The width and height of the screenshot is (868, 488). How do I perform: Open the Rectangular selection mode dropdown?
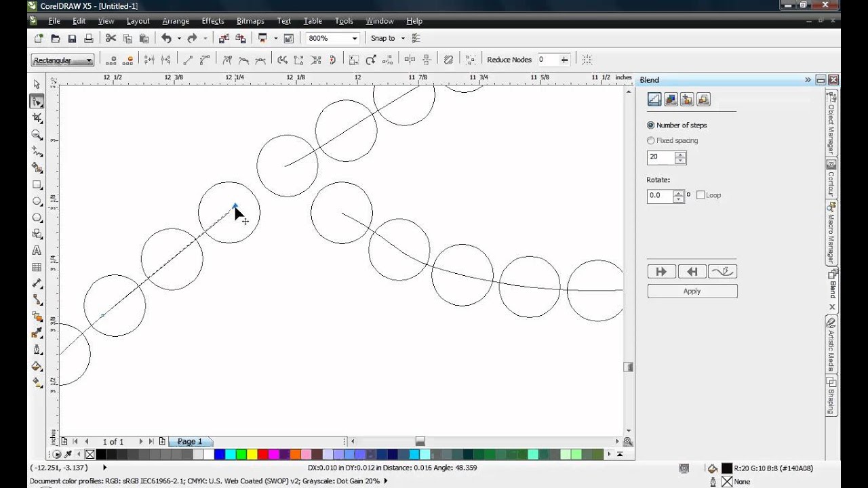[89, 60]
